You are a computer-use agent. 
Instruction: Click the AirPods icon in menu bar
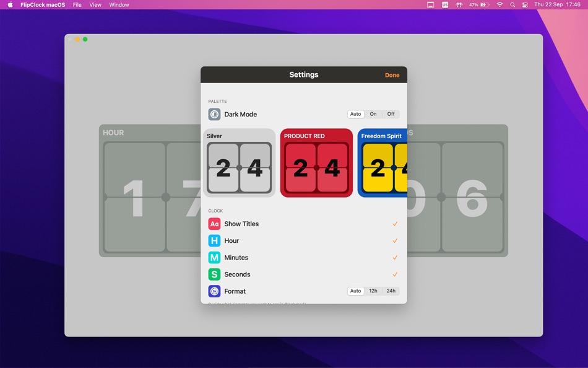coord(459,5)
